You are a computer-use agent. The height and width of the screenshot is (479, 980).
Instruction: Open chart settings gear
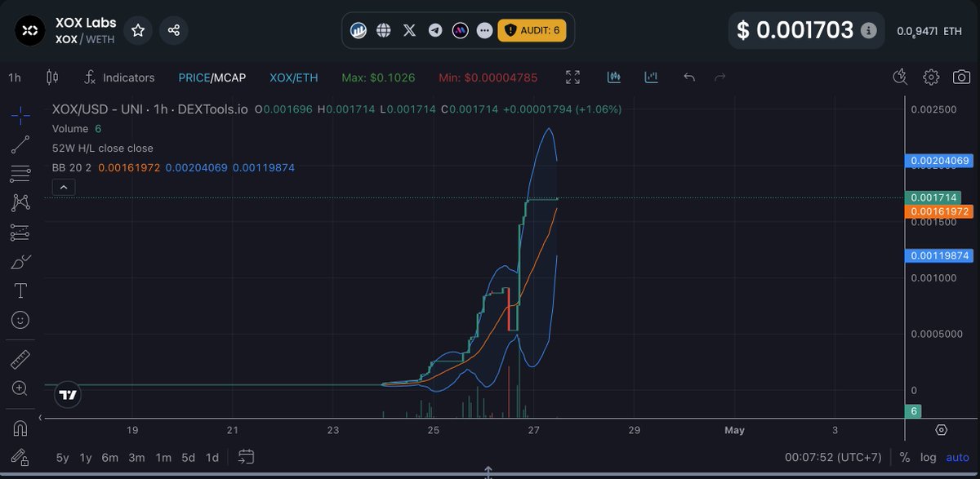click(930, 78)
